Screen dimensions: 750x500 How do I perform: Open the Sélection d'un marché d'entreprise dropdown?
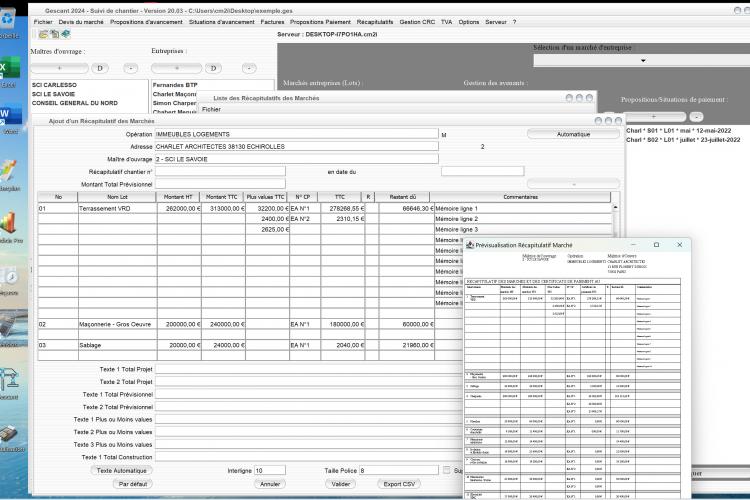[642, 60]
